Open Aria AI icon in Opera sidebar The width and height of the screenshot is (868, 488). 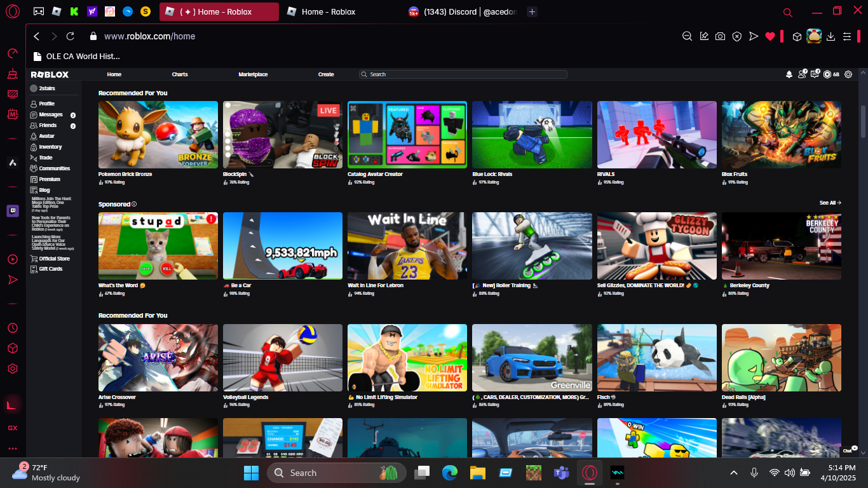tap(13, 163)
